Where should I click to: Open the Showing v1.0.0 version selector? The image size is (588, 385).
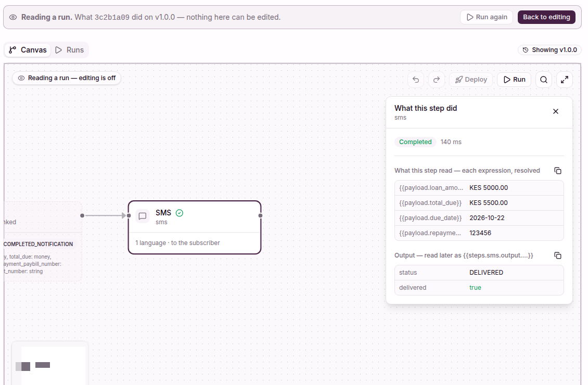point(549,50)
